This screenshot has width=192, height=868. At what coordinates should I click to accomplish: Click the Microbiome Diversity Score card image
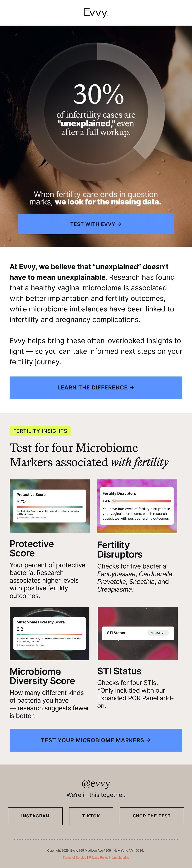49,633
